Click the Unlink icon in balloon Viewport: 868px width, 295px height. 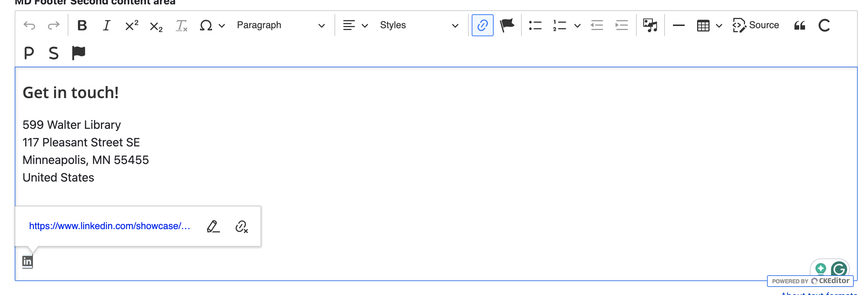point(242,227)
